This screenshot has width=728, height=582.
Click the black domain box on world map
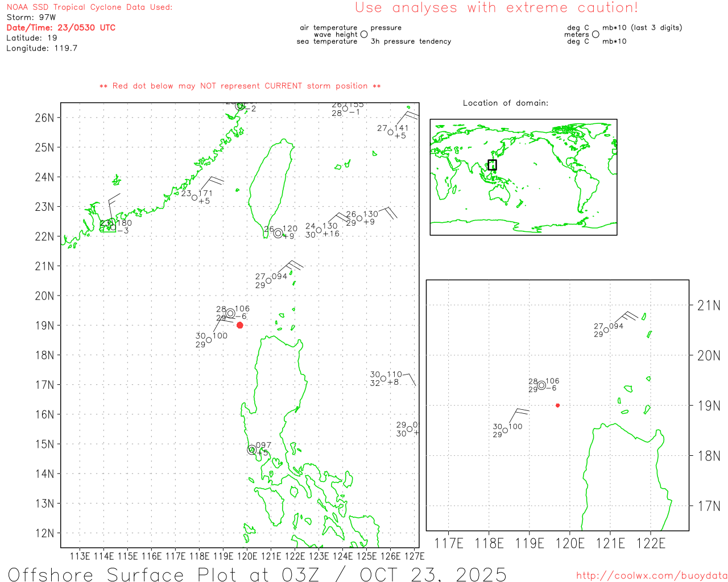click(492, 165)
